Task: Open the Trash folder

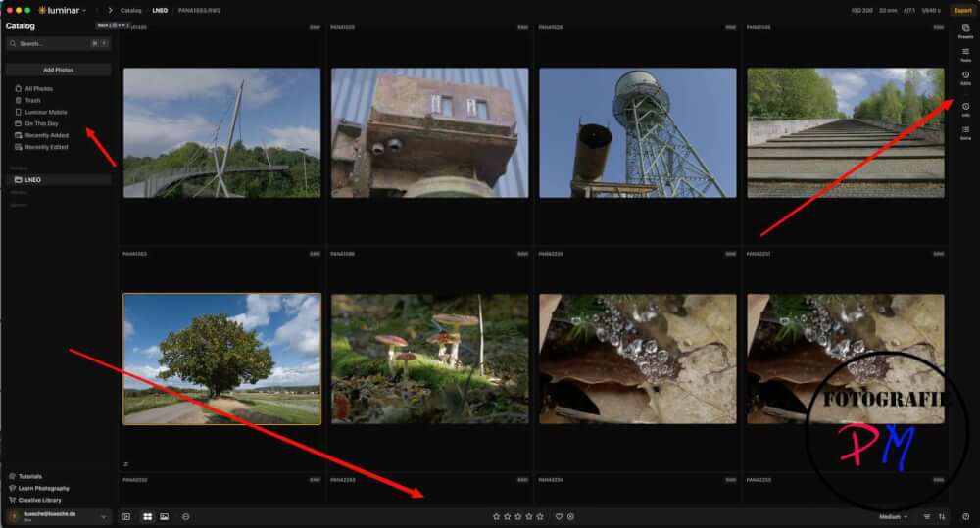Action: (32, 101)
